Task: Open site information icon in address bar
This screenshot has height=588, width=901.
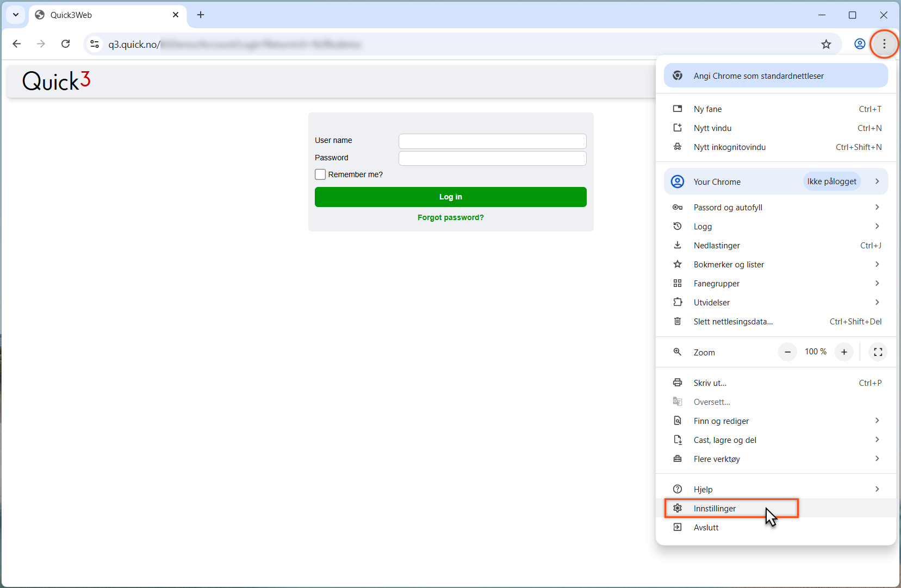Action: (x=95, y=44)
